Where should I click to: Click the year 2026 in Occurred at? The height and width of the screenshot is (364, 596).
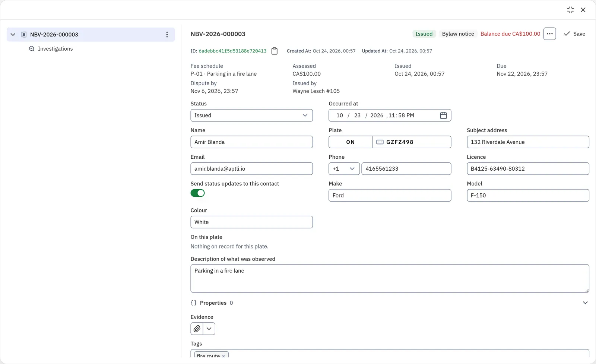pos(377,115)
